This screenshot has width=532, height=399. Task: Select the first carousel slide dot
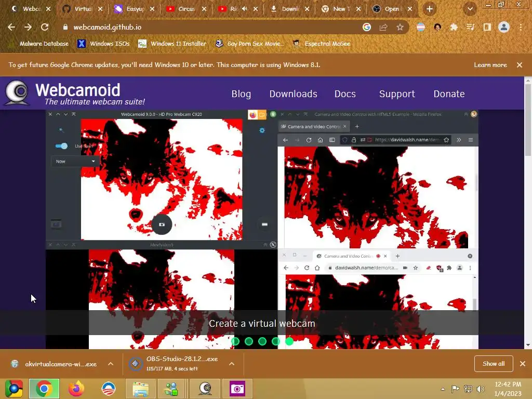(235, 341)
